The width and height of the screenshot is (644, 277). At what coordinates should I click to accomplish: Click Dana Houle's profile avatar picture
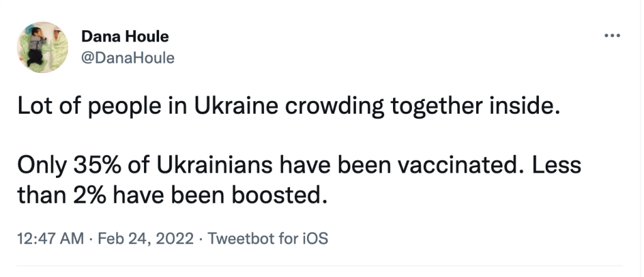pyautogui.click(x=42, y=46)
